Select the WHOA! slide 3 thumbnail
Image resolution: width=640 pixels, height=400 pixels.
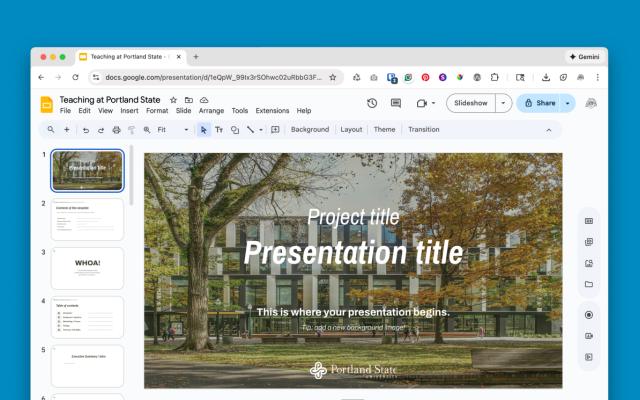pos(87,268)
